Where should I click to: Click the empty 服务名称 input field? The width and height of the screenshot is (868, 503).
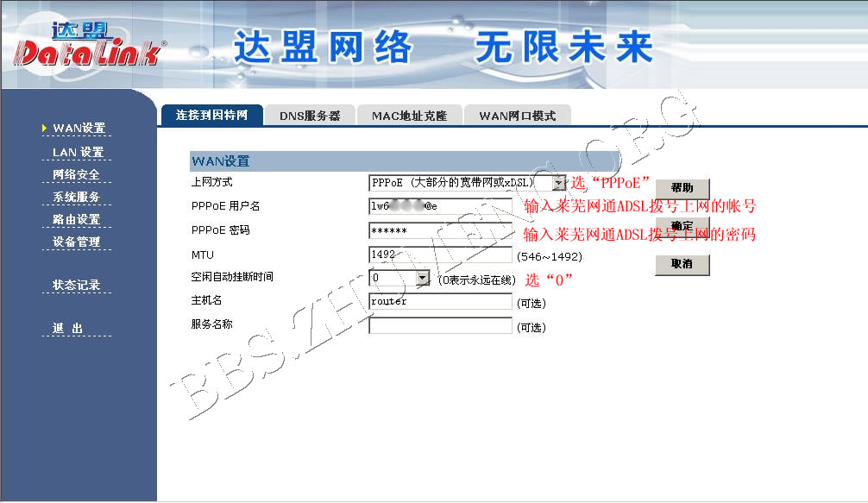[440, 325]
